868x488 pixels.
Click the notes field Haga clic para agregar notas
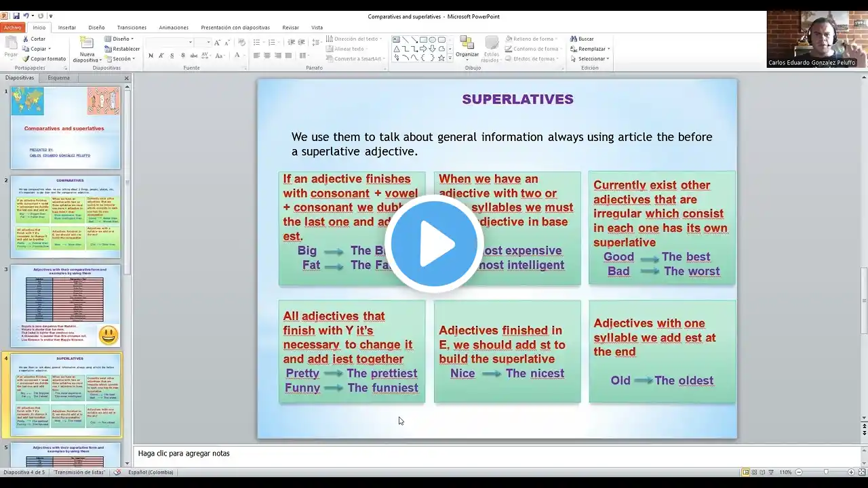(x=498, y=453)
